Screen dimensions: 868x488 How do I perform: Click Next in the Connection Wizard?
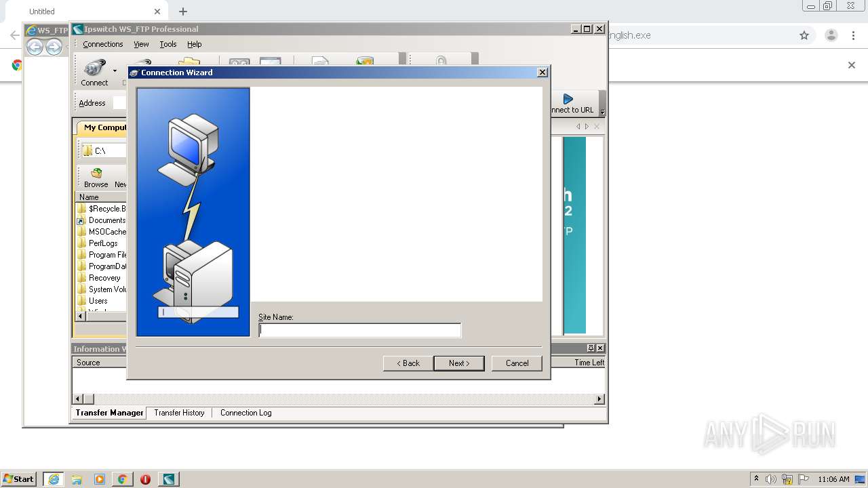(459, 363)
